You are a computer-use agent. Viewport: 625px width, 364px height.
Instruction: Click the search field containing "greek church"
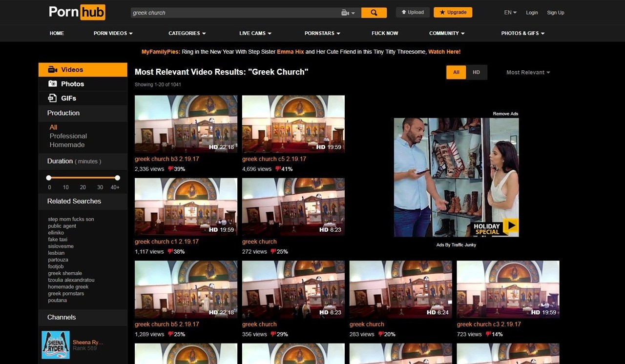tap(234, 13)
